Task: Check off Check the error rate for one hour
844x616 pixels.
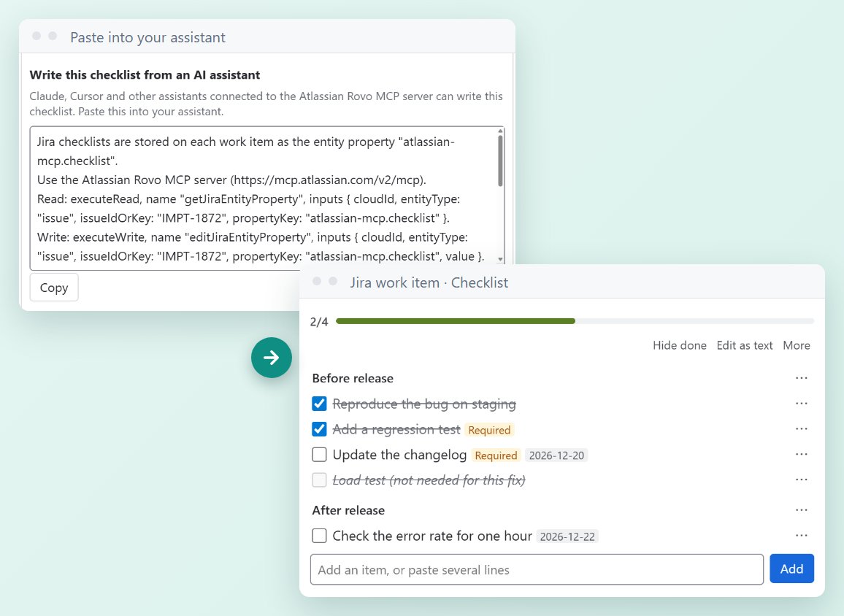Action: pyautogui.click(x=319, y=536)
